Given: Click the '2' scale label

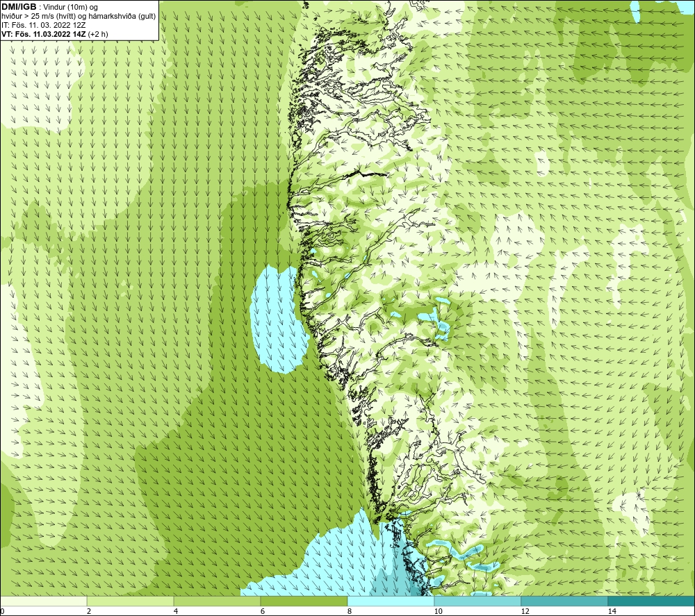Looking at the screenshot, I should (x=89, y=611).
